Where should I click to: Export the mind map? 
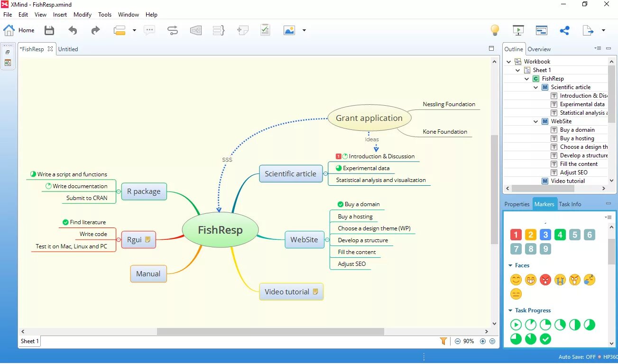pyautogui.click(x=588, y=30)
